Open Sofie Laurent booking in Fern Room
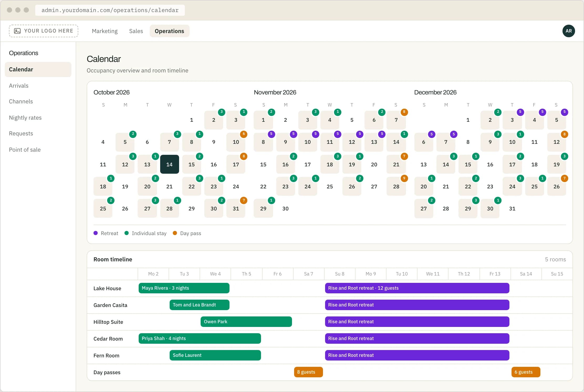 215,355
